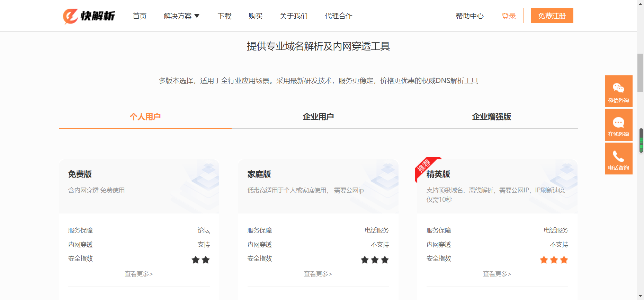Image resolution: width=644 pixels, height=300 pixels.
Task: Click the page vertical scrollbar thumb
Action: [641, 73]
